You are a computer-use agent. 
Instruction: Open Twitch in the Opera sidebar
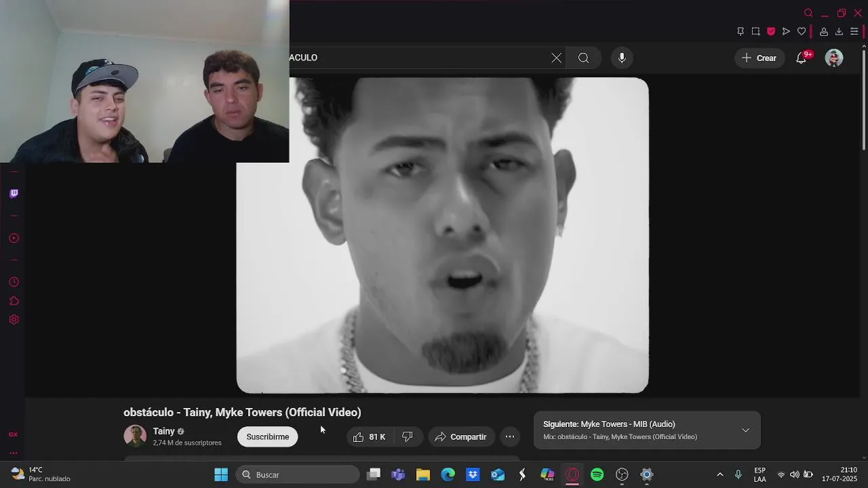(x=14, y=194)
